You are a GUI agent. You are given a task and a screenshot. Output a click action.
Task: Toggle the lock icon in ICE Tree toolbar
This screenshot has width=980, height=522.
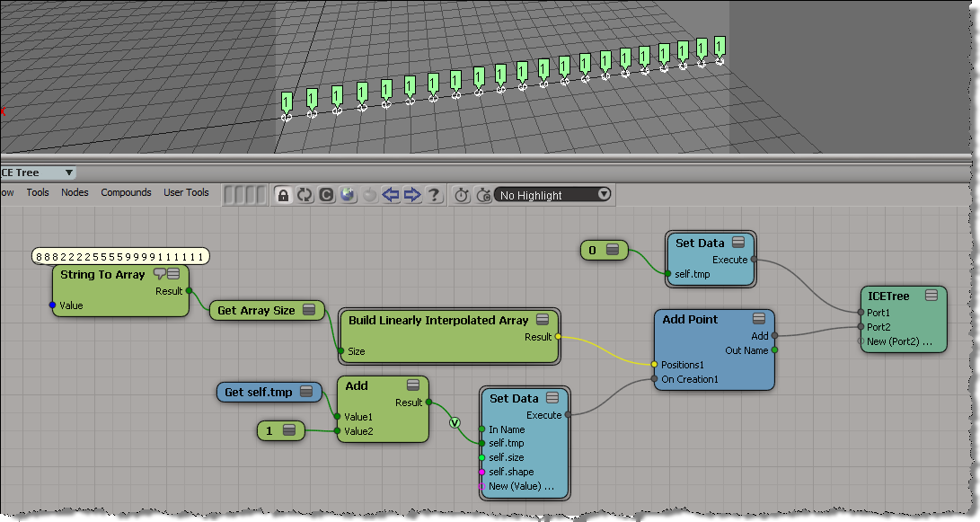(x=283, y=195)
